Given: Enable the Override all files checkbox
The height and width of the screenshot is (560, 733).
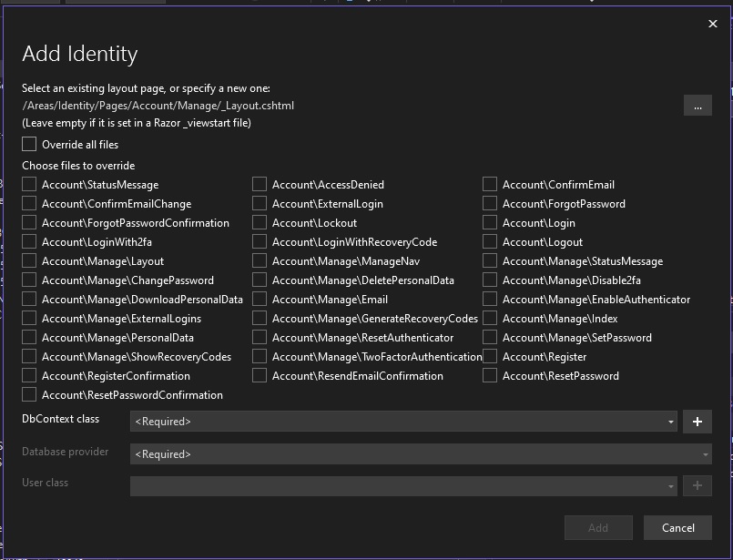Looking at the screenshot, I should (29, 144).
